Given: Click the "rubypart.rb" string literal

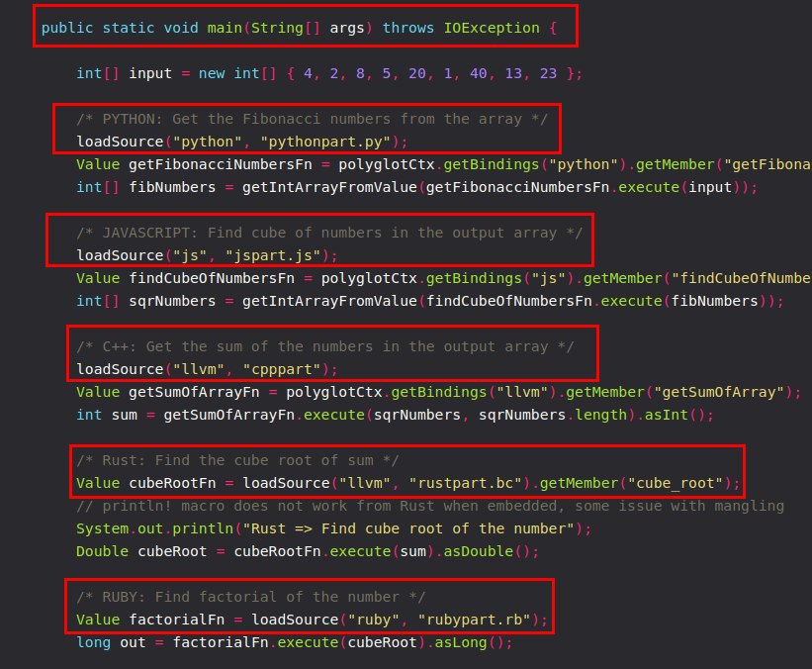Looking at the screenshot, I should 475,621.
